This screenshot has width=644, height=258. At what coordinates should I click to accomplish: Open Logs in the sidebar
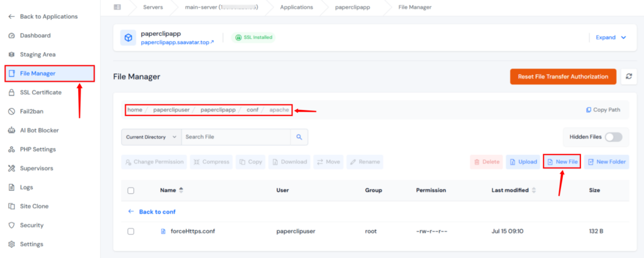21,188
